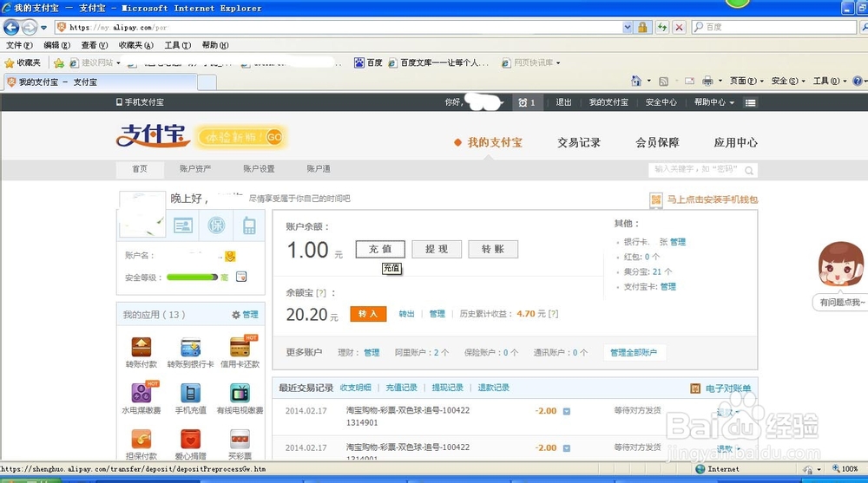Expand second transaction -2.00 detail arrow
This screenshot has height=483, width=868.
click(566, 448)
